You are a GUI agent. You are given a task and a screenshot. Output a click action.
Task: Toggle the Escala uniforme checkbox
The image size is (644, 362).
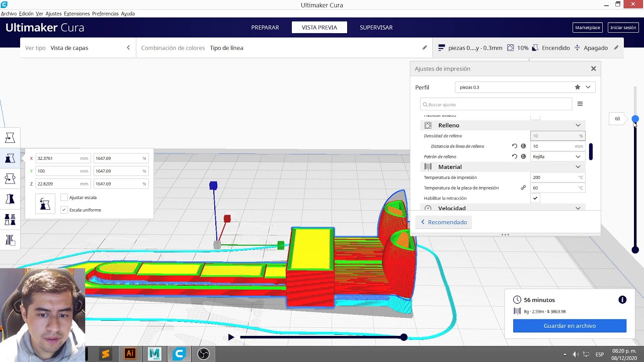[x=64, y=210]
